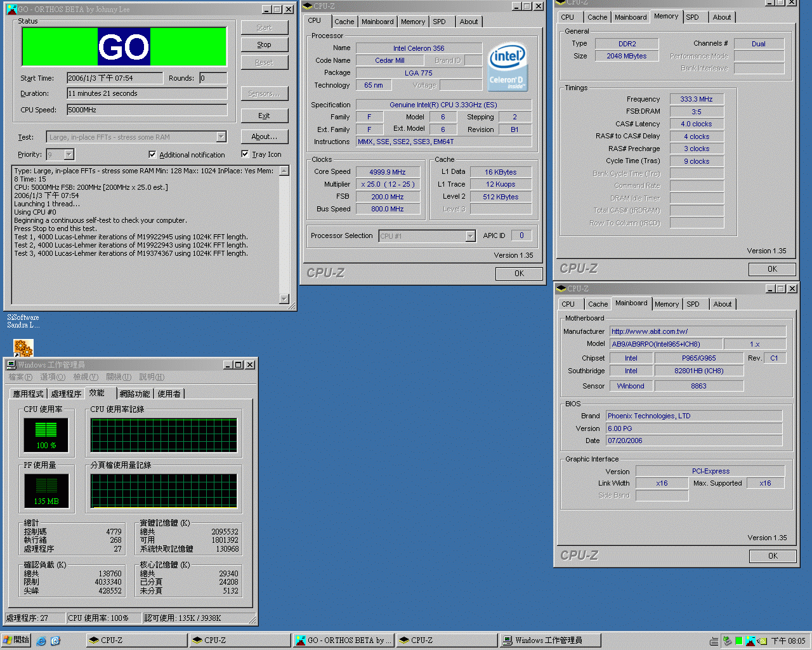Open 檢視(V) menu in Task Manager
Screen dimensions: 812x650
(x=86, y=377)
